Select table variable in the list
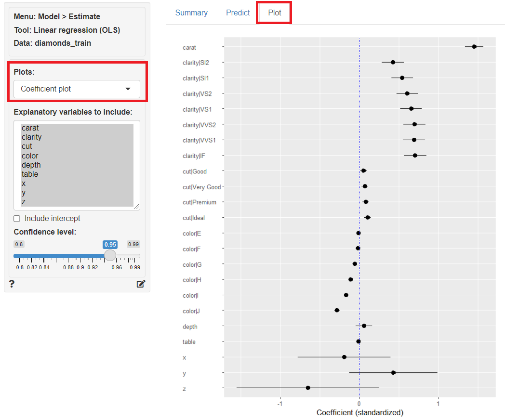This screenshot has height=420, width=505. 30,174
